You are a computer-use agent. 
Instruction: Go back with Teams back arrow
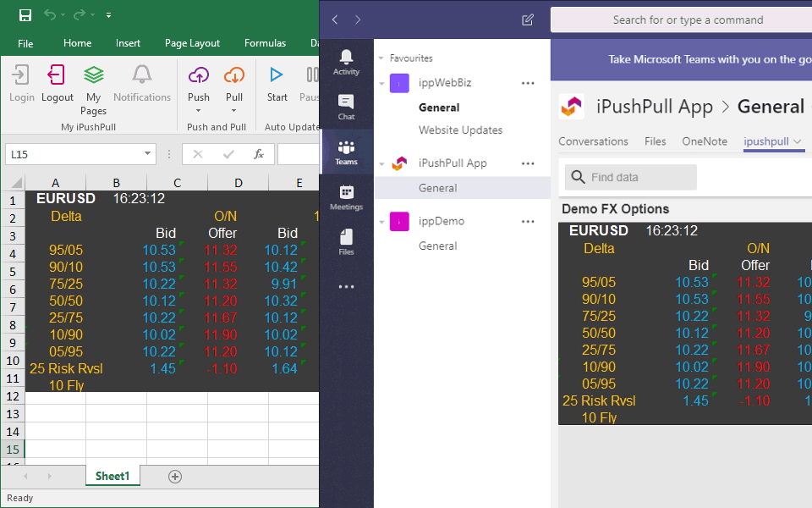pyautogui.click(x=335, y=19)
